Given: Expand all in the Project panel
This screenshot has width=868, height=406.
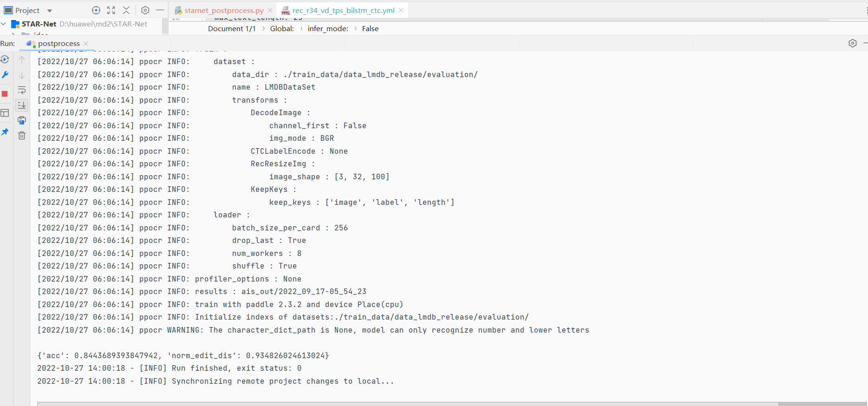Looking at the screenshot, I should (x=111, y=10).
